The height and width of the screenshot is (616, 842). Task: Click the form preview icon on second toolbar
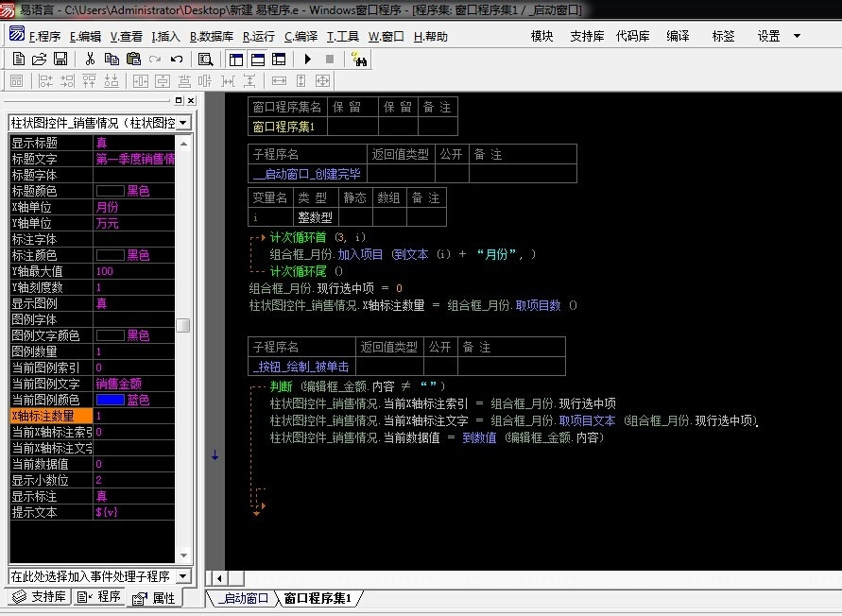pyautogui.click(x=17, y=81)
